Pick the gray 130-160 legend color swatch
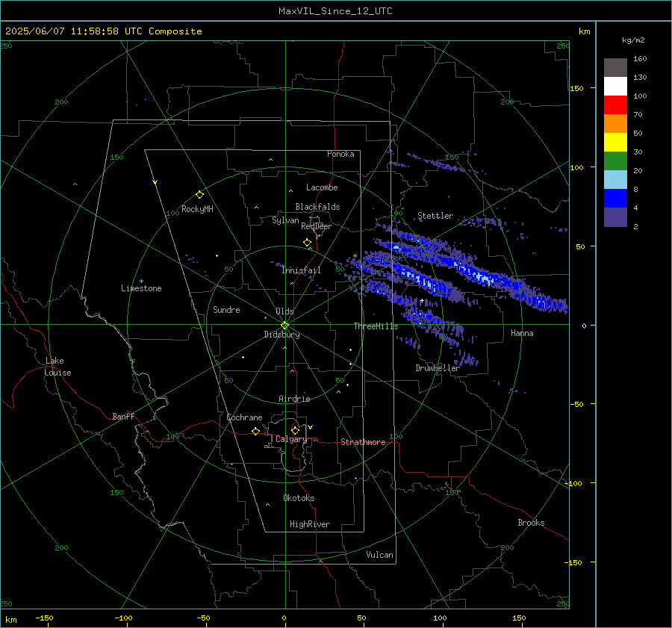 point(615,68)
